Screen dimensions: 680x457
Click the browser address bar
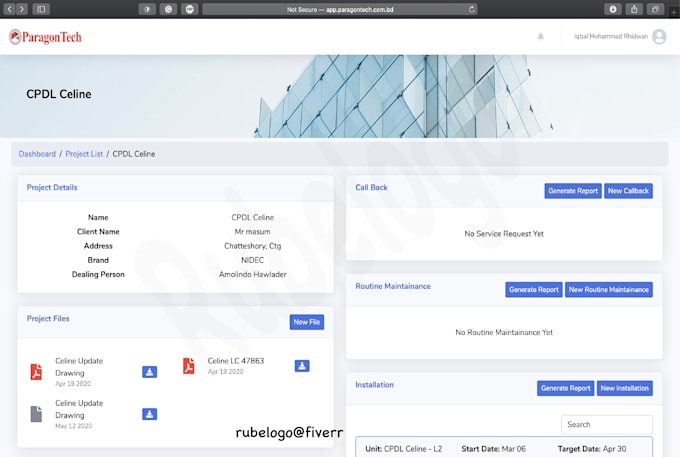point(340,9)
